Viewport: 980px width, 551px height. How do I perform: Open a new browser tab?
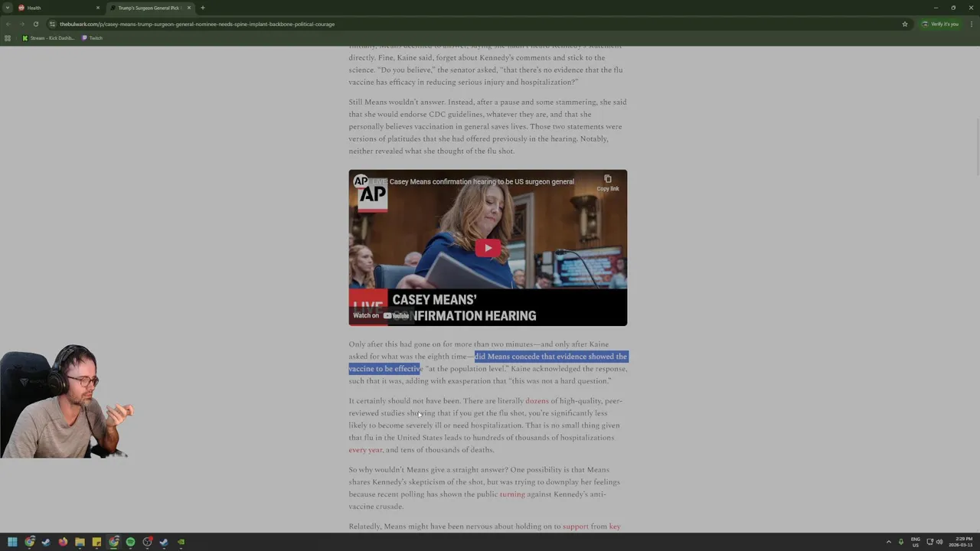point(203,8)
